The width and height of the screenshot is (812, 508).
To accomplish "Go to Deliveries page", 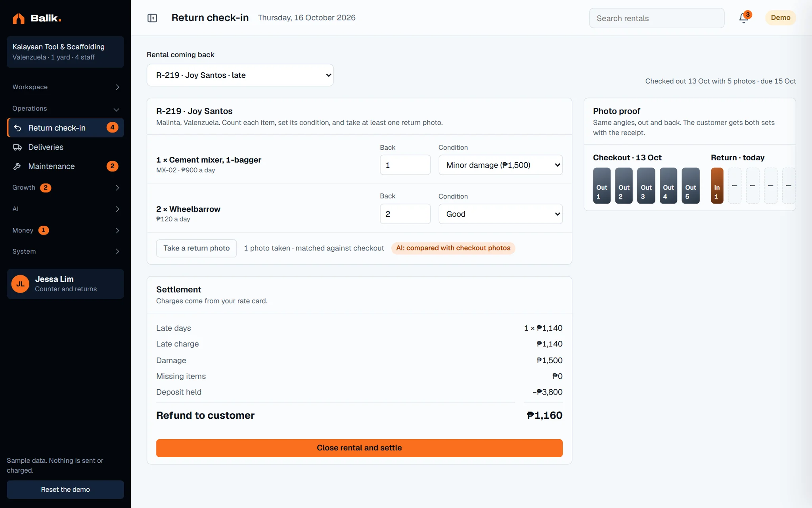I will click(x=65, y=147).
